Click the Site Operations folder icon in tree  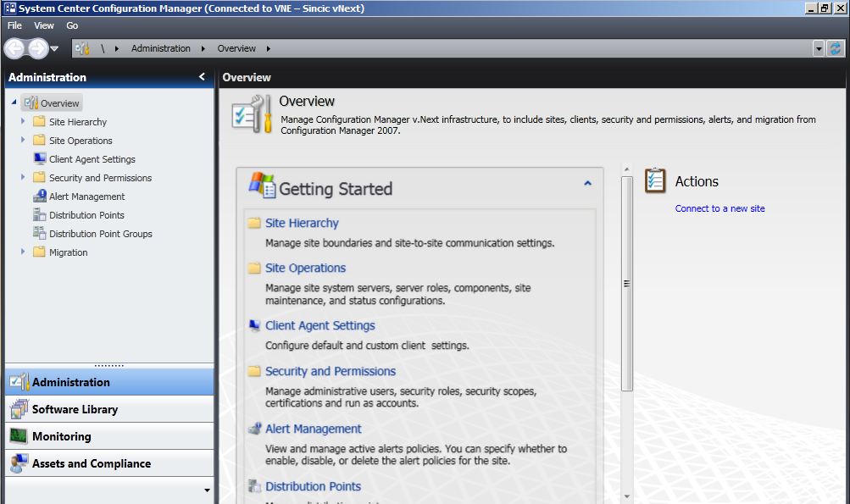[39, 140]
